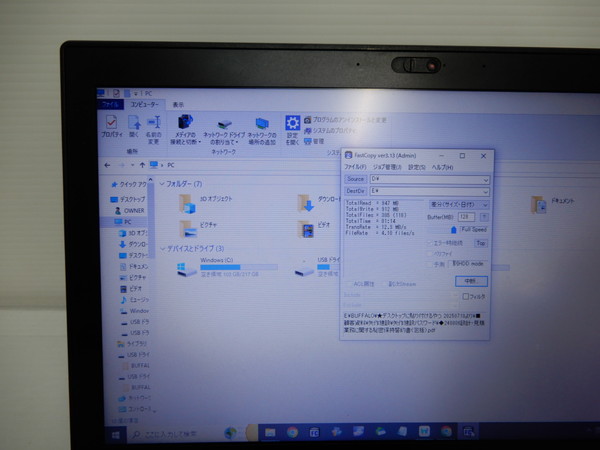Toggle the ベリファイ checkbox
This screenshot has height=450, width=600.
431,254
